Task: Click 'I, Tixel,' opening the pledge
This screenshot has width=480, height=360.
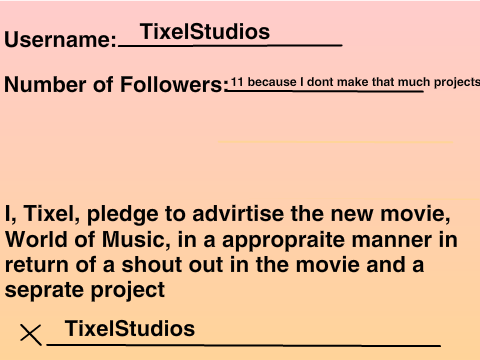Action: [42, 214]
